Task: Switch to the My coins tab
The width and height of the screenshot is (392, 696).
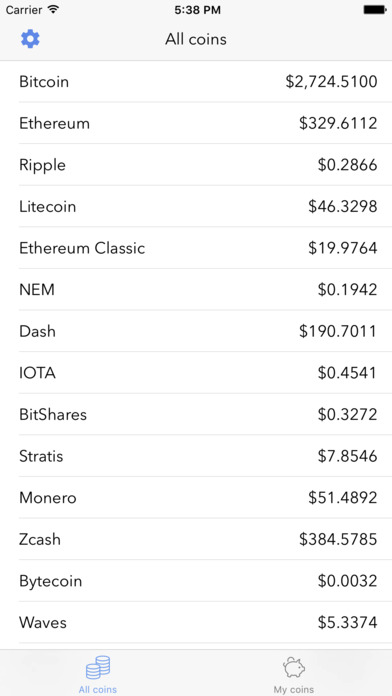Action: [294, 673]
